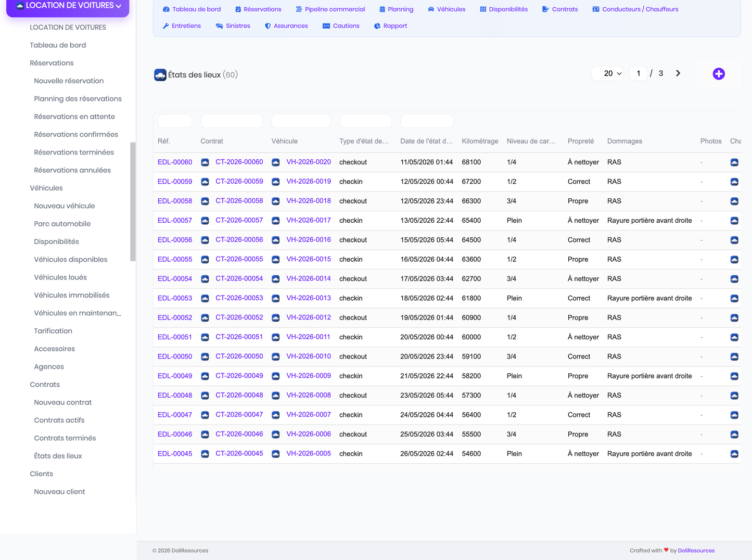Open reference link EDL-00057
Screen dimensions: 752x560
[x=175, y=220]
